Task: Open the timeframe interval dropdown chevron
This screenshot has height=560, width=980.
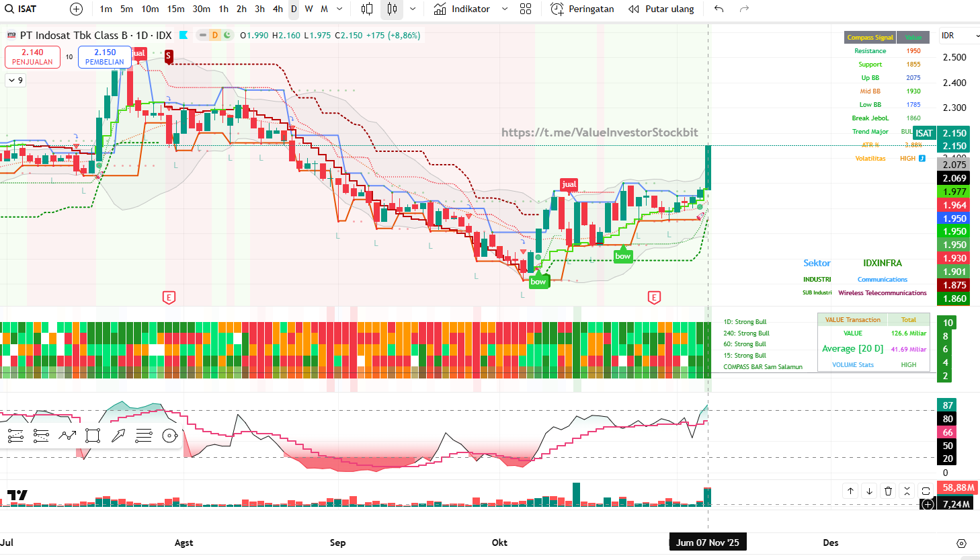Action: [339, 9]
